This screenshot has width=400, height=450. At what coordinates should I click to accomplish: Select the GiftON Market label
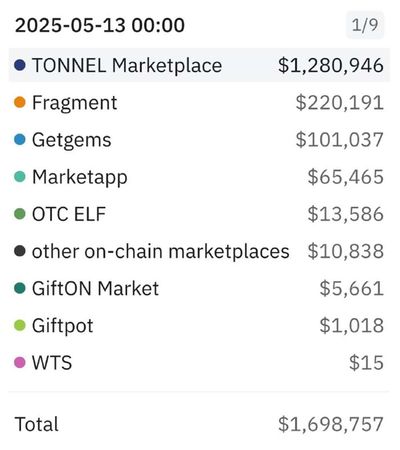(x=95, y=288)
